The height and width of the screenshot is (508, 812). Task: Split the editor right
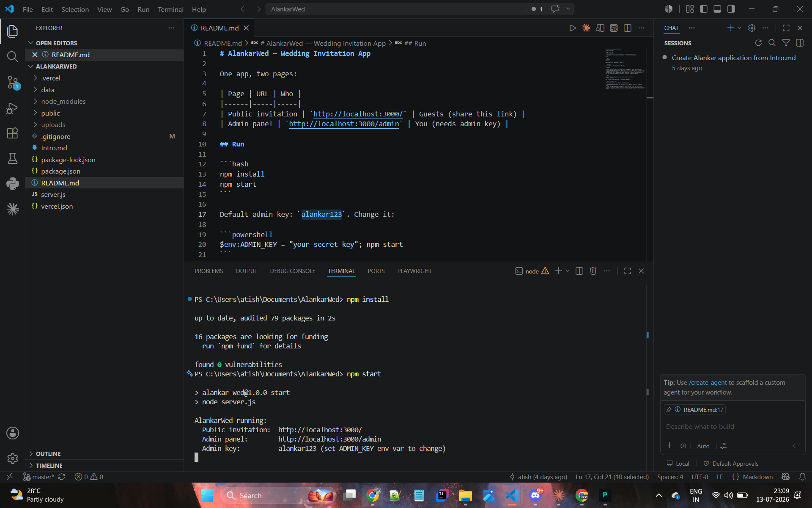pyautogui.click(x=628, y=28)
